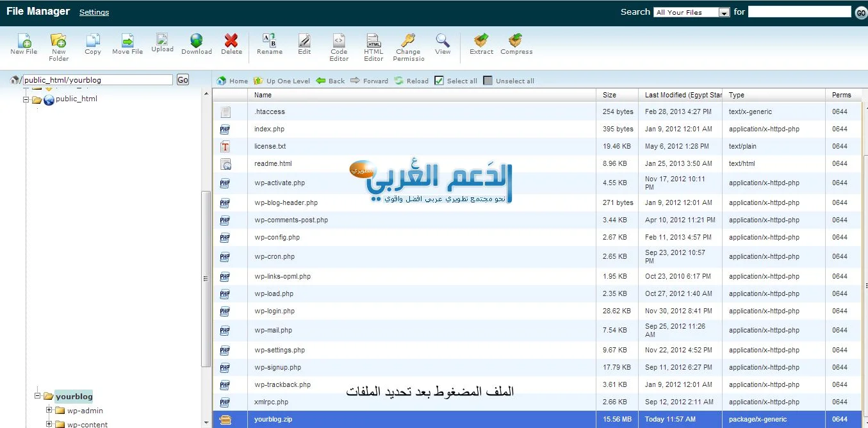Check the Select all checkbox
This screenshot has width=868, height=428.
(439, 81)
